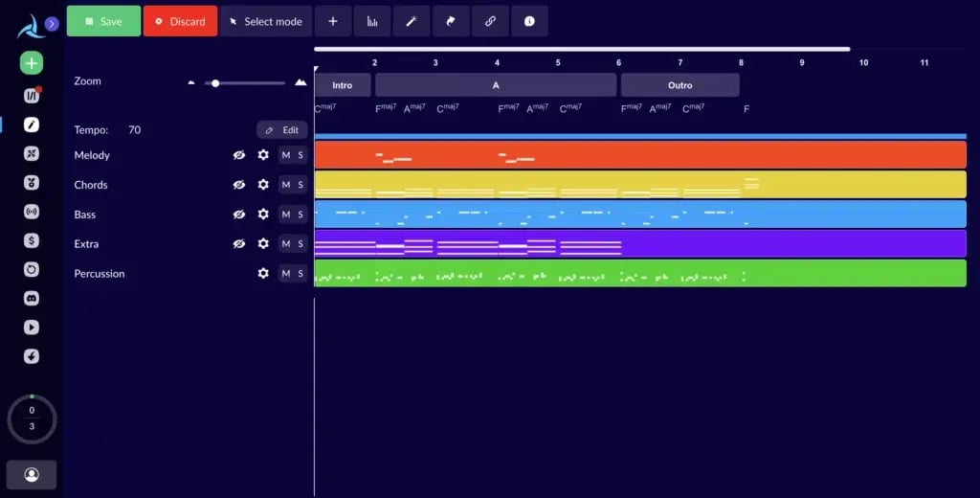Screen dimensions: 980x498
Task: Open the info icon in toolbar
Action: (x=529, y=21)
